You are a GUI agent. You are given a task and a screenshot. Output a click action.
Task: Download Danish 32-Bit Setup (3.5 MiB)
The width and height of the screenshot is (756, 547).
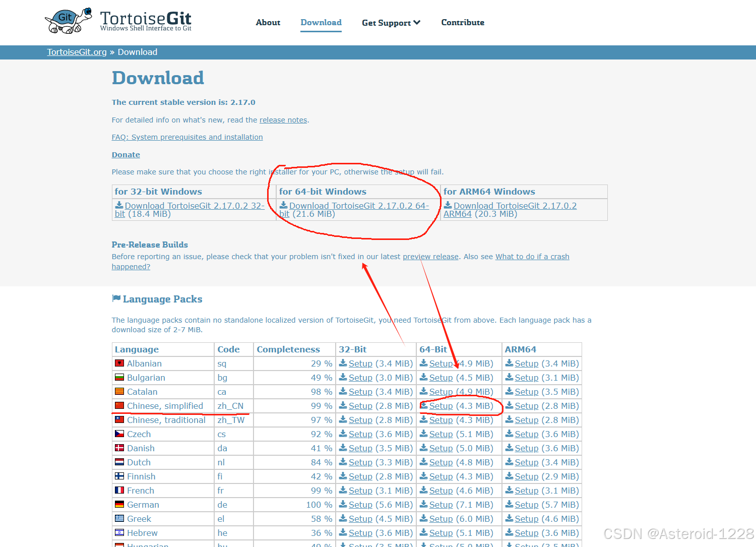point(360,448)
